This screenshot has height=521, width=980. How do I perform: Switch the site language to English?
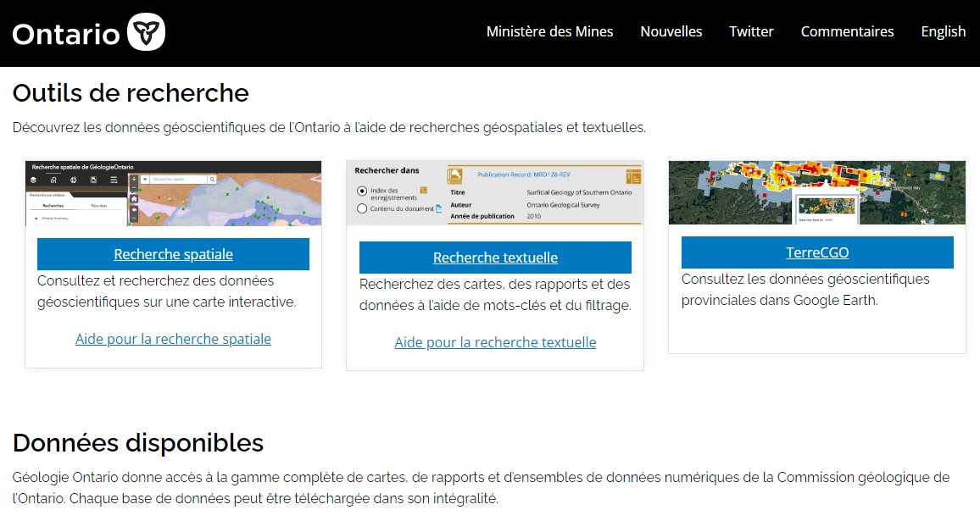tap(943, 31)
